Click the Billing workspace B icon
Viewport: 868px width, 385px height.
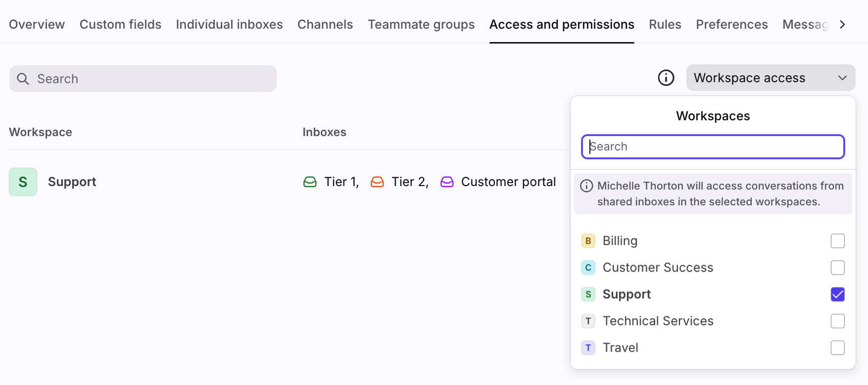[588, 241]
